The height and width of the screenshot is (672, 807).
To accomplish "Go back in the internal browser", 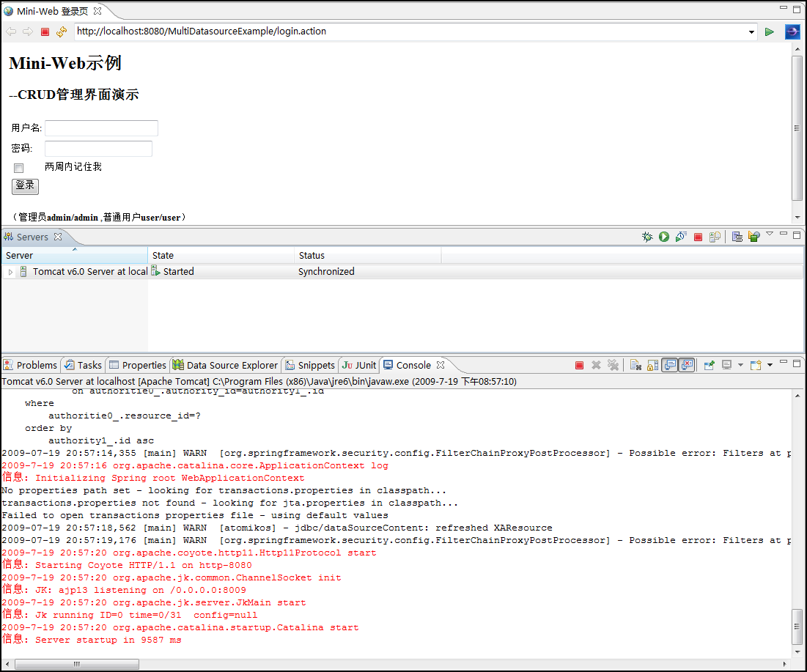I will [11, 32].
